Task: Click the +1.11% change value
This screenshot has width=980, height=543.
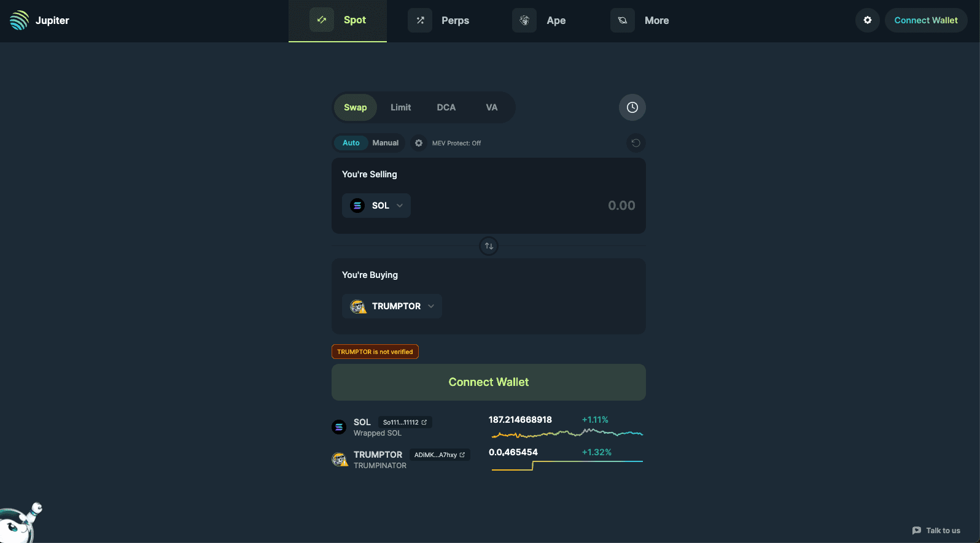Action: 595,420
